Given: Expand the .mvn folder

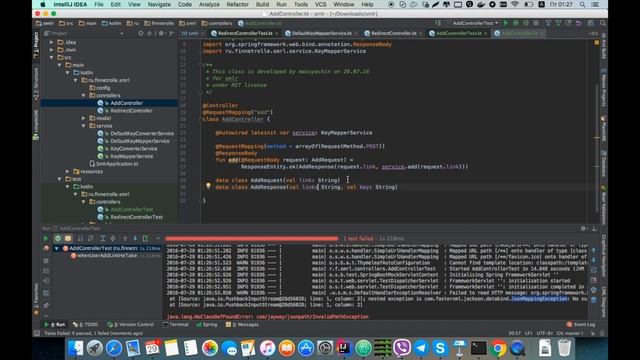Looking at the screenshot, I should 52,50.
